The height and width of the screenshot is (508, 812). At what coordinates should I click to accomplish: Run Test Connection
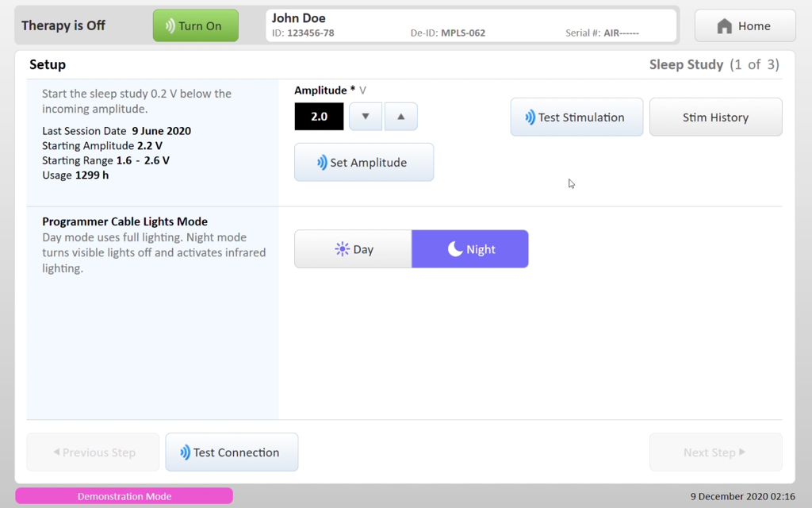pyautogui.click(x=232, y=452)
